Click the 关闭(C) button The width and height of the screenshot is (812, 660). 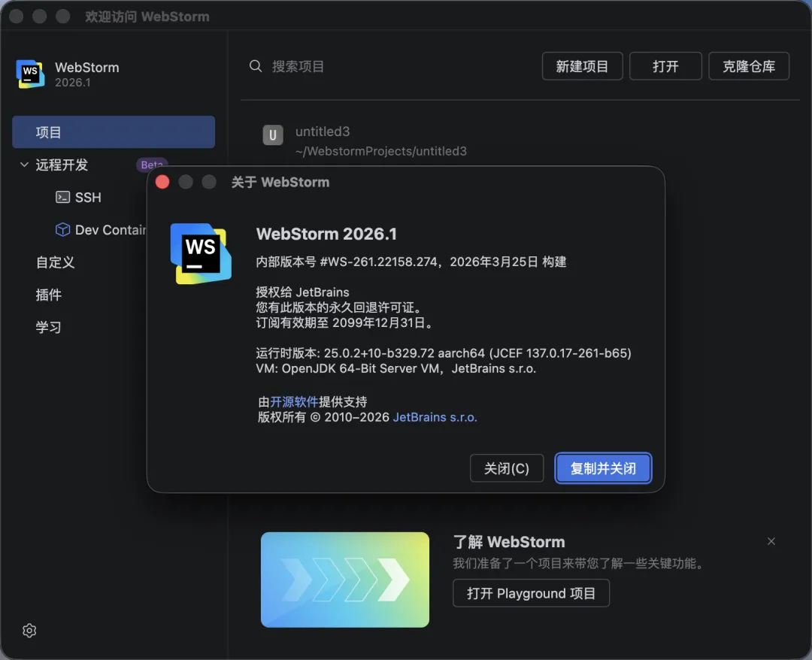pyautogui.click(x=507, y=468)
